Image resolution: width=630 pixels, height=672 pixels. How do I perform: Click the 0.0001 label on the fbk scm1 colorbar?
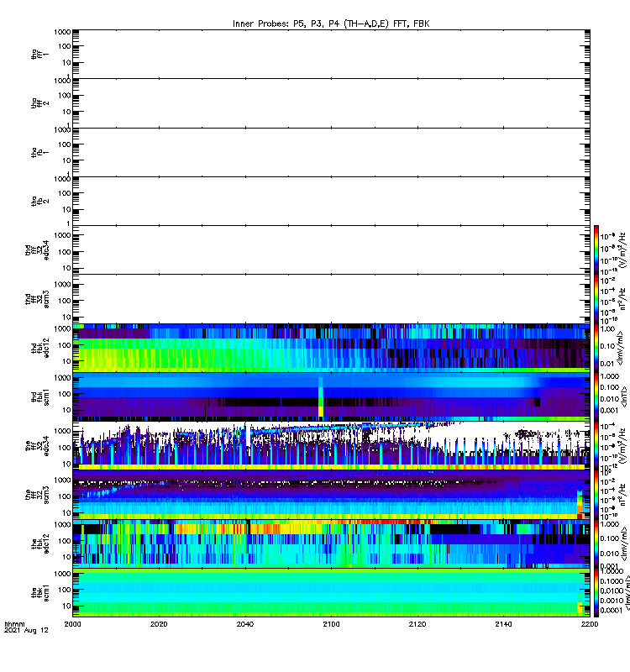pyautogui.click(x=612, y=611)
